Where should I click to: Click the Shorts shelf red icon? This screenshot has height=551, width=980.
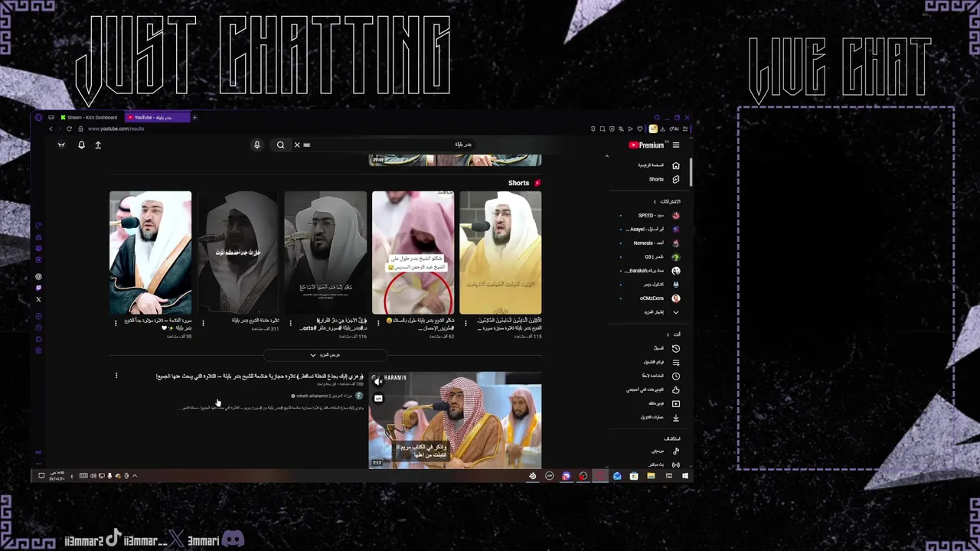pos(537,183)
